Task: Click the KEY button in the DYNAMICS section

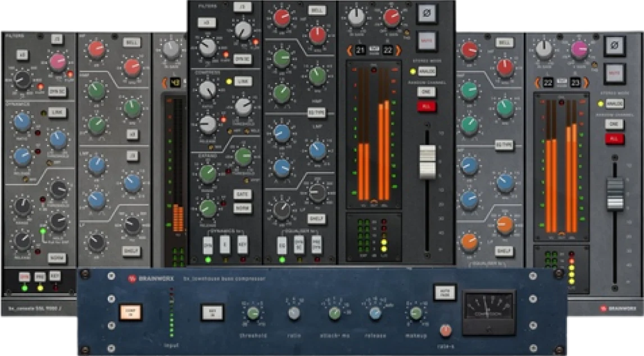Action: click(x=243, y=244)
